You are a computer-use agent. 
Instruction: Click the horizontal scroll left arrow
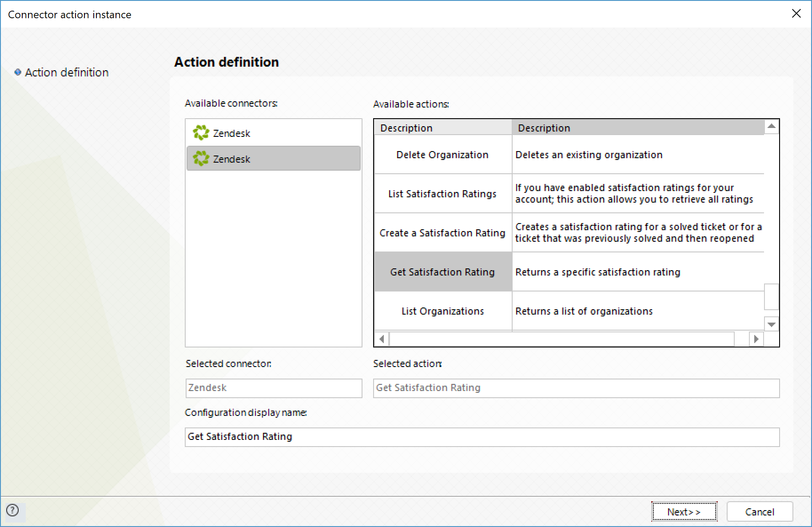382,339
